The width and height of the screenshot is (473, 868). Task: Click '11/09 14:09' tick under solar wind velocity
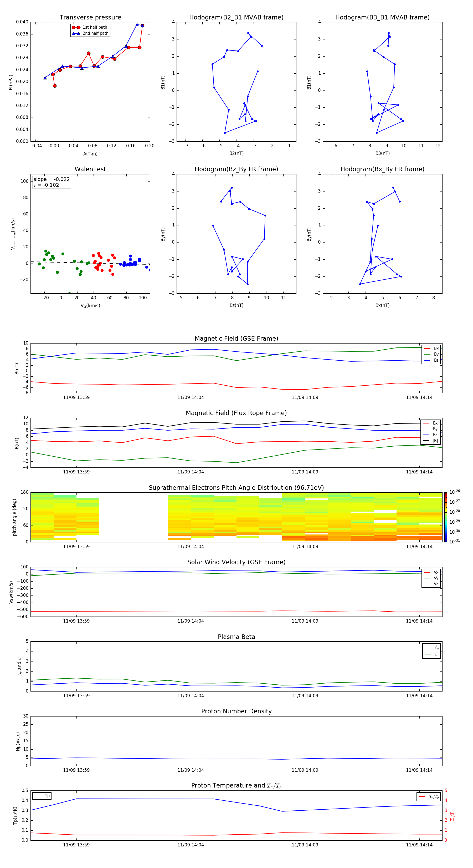coord(305,621)
